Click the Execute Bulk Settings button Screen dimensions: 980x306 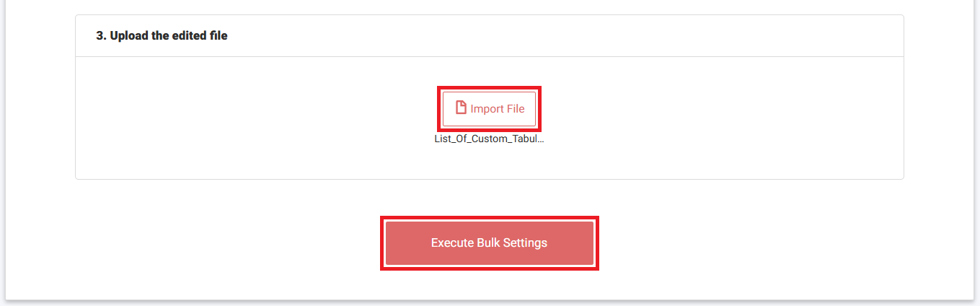489,243
